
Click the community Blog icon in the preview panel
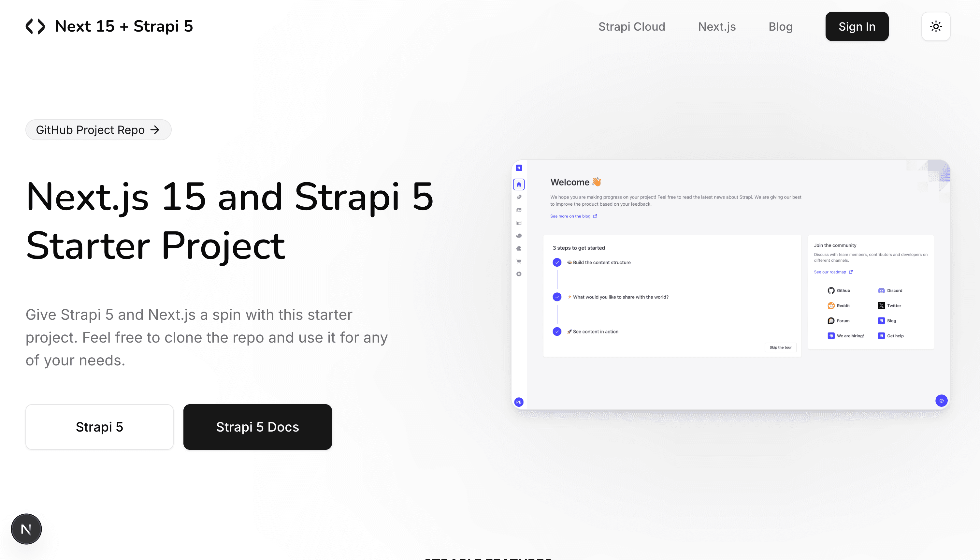(881, 321)
